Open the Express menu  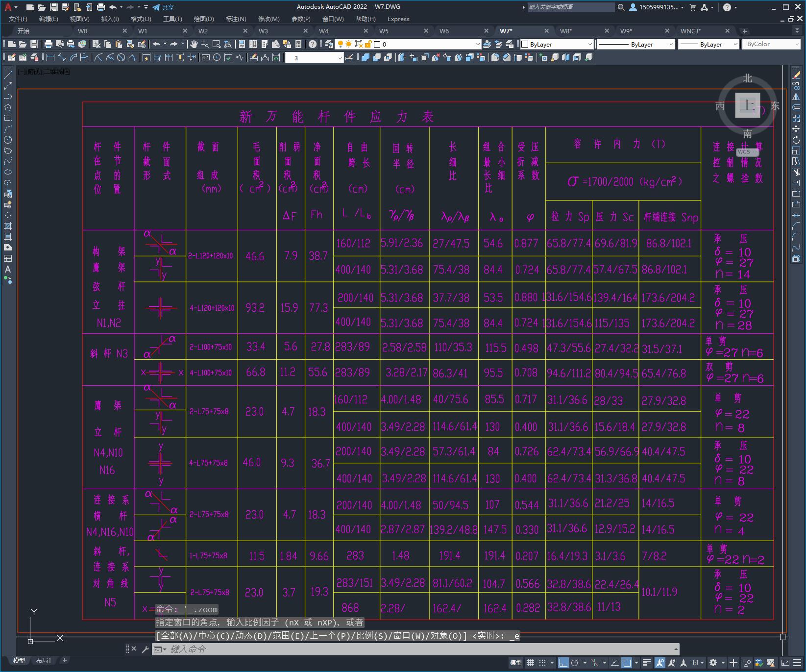(x=398, y=19)
